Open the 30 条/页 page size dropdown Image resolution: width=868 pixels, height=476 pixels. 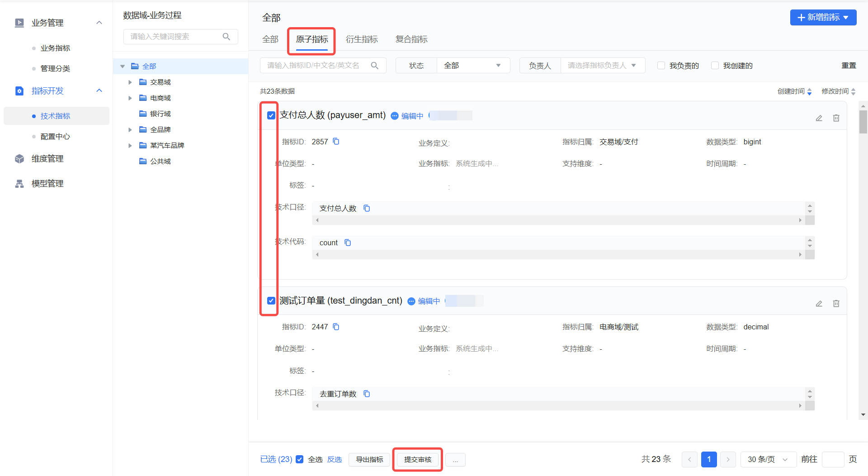tap(768, 459)
